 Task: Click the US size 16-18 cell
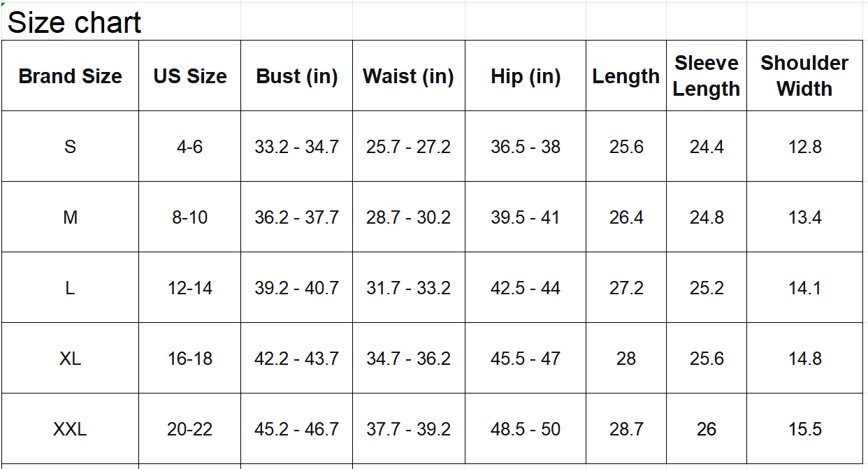pos(190,359)
